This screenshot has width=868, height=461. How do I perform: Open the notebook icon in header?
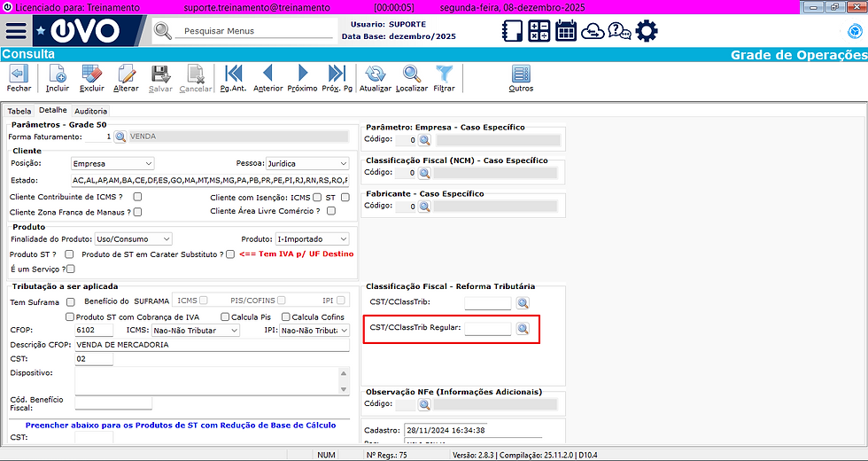coord(513,30)
